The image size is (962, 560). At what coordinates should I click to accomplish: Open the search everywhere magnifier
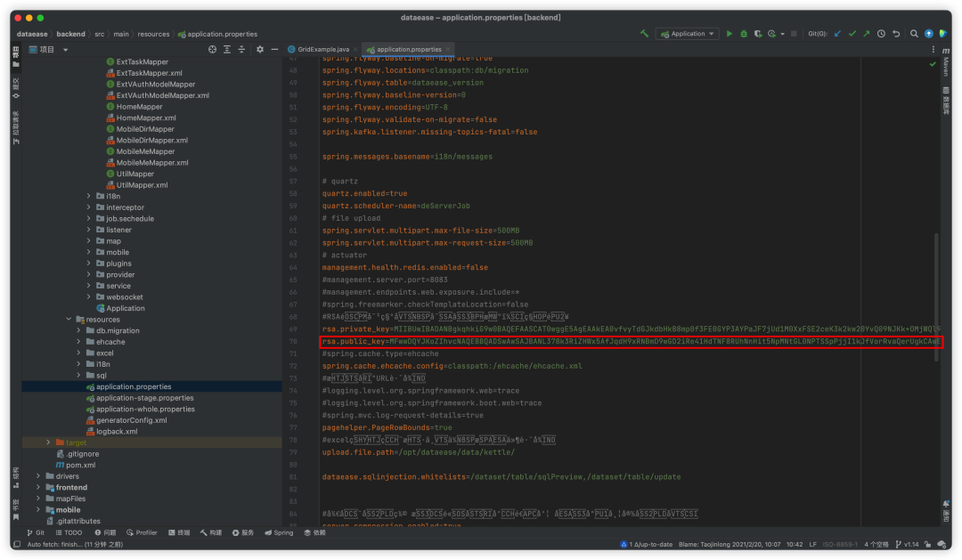click(x=914, y=34)
